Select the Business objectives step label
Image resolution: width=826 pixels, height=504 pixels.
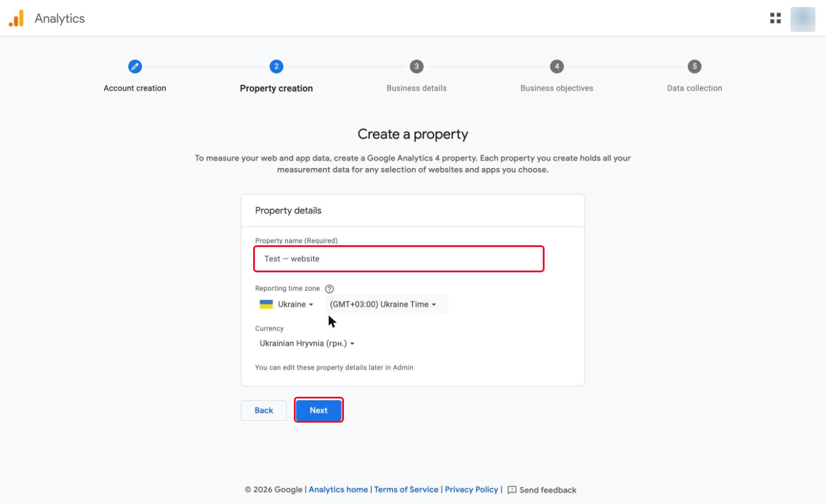[x=557, y=88]
